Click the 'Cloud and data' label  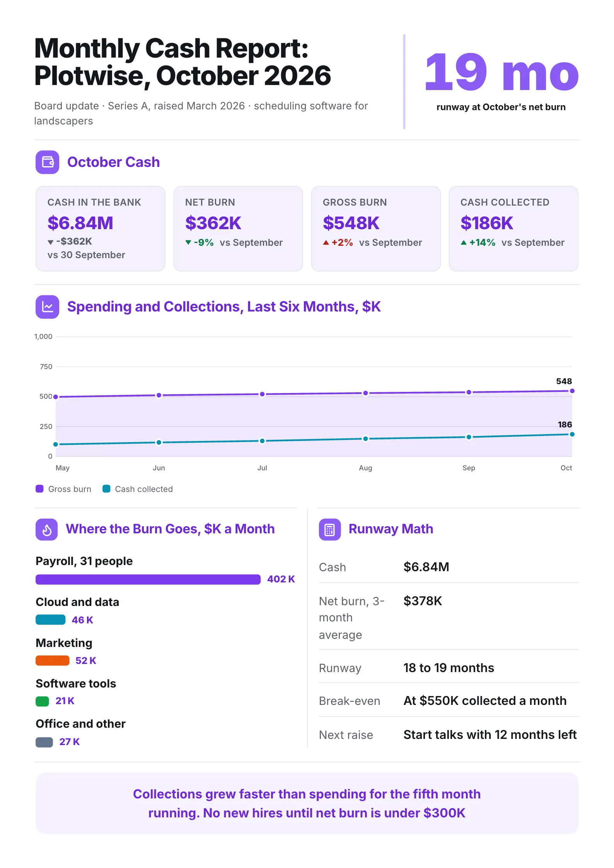click(x=77, y=602)
